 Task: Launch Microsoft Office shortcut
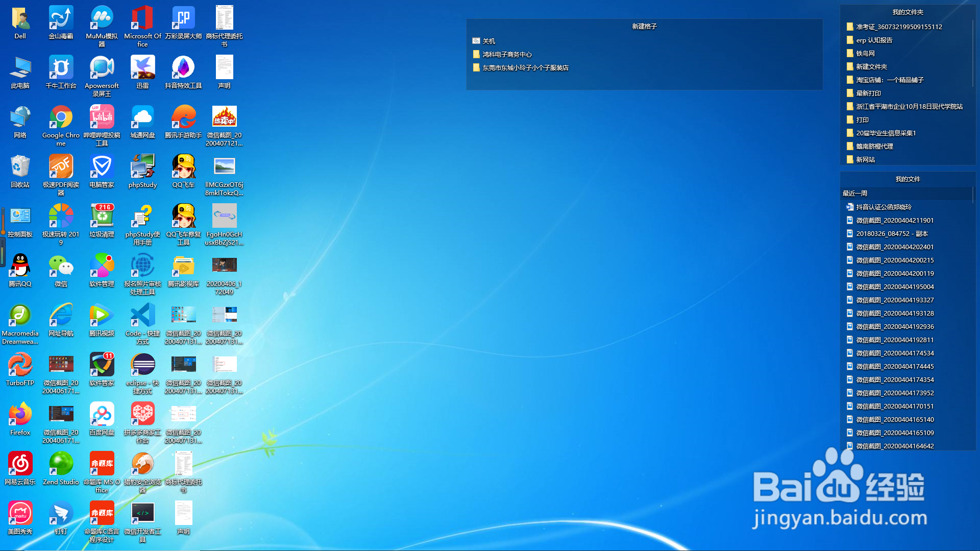(142, 18)
